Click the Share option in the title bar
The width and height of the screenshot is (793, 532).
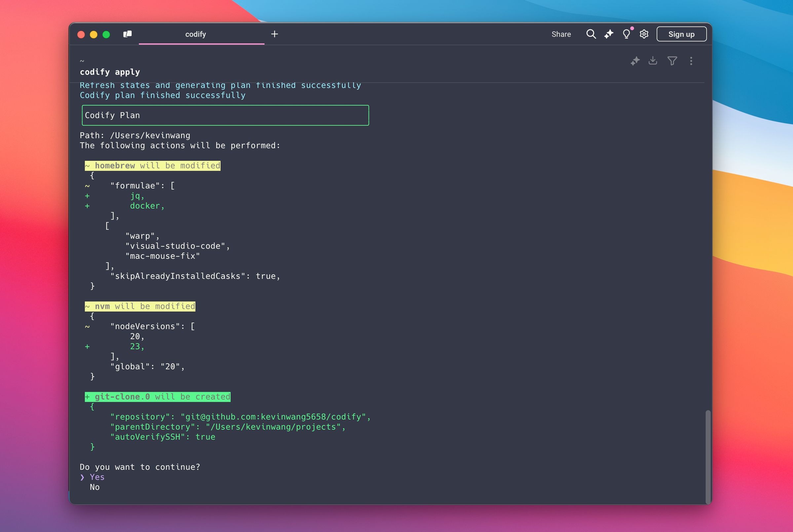coord(561,34)
